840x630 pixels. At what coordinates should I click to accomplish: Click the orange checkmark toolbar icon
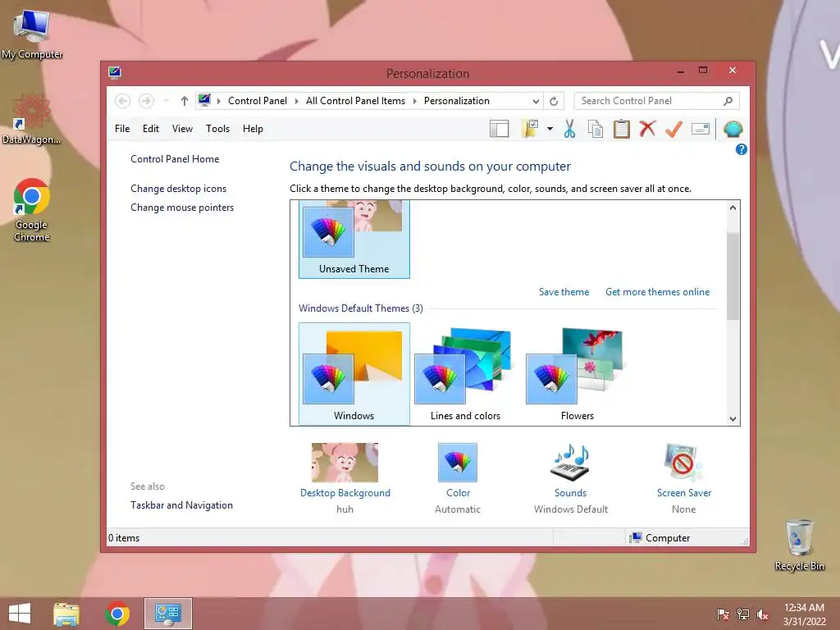click(x=674, y=129)
